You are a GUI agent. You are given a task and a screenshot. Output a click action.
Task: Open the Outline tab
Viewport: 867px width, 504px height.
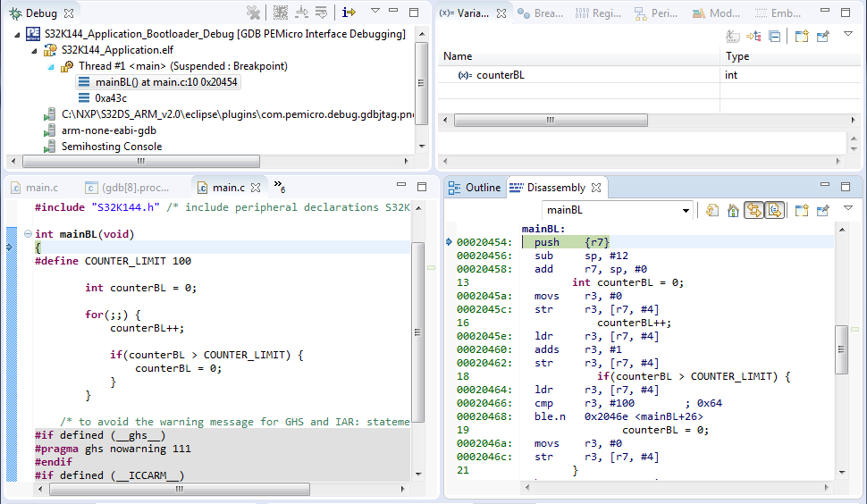pos(475,188)
